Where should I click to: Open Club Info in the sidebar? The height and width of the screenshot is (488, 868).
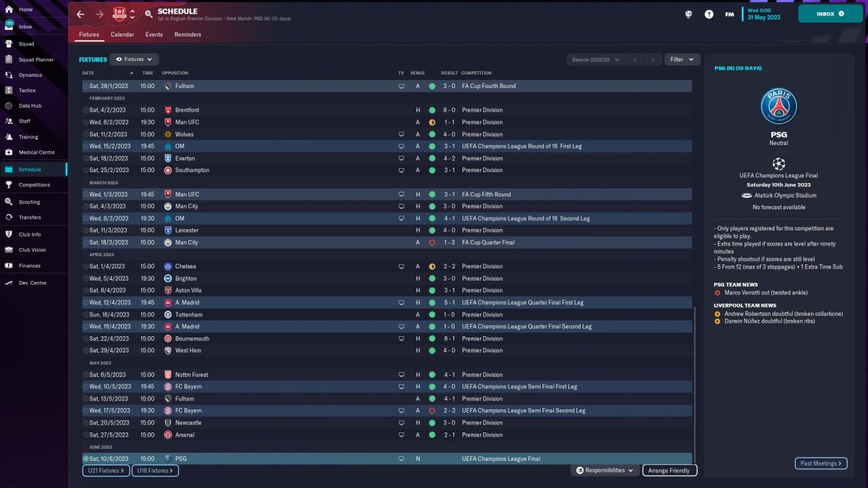point(30,235)
